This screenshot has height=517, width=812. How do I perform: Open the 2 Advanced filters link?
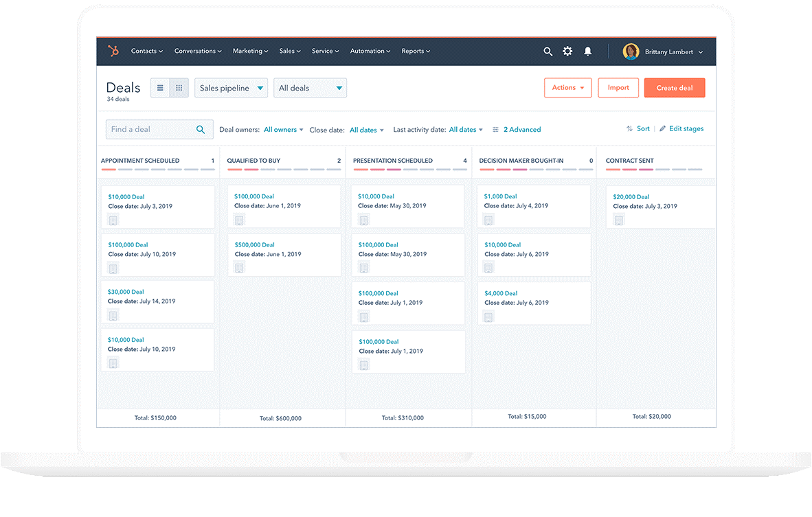click(521, 129)
